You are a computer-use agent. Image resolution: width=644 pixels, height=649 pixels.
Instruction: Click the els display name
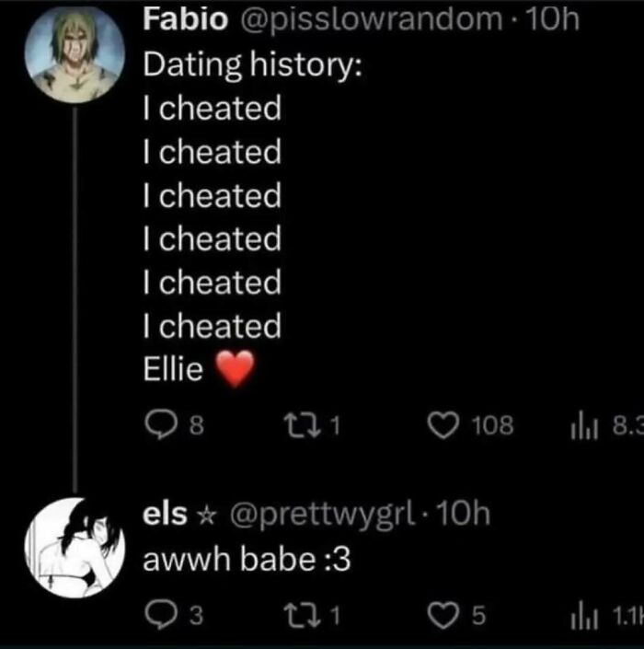[x=165, y=514]
